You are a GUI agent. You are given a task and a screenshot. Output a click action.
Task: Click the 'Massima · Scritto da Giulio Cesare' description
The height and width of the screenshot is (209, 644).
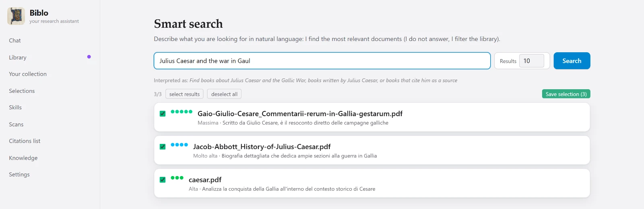tap(293, 123)
